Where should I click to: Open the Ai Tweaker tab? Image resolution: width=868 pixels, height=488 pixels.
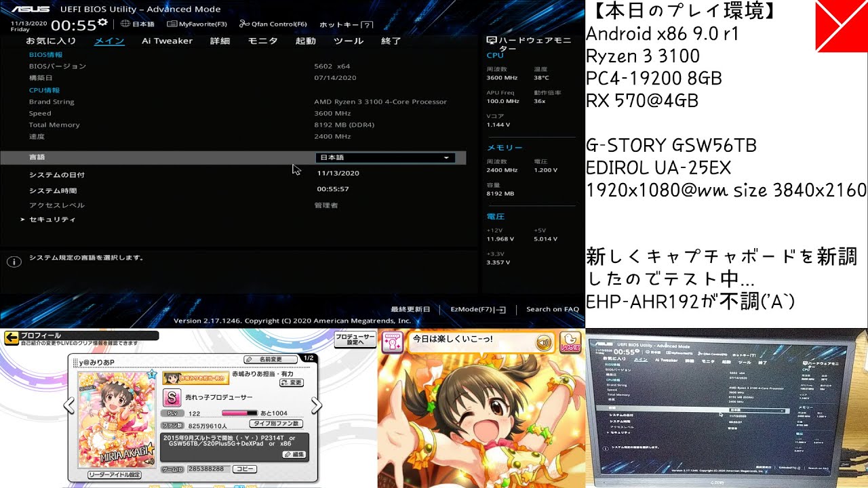click(167, 41)
